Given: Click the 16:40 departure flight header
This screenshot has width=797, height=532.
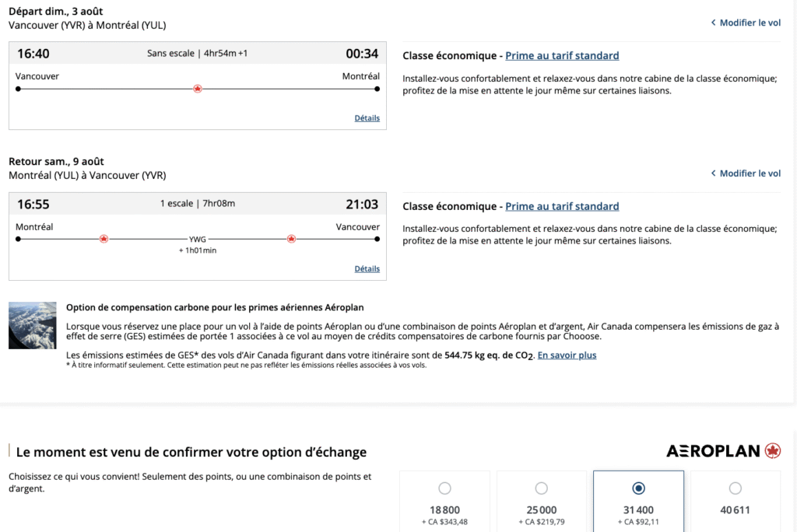Looking at the screenshot, I should point(197,54).
